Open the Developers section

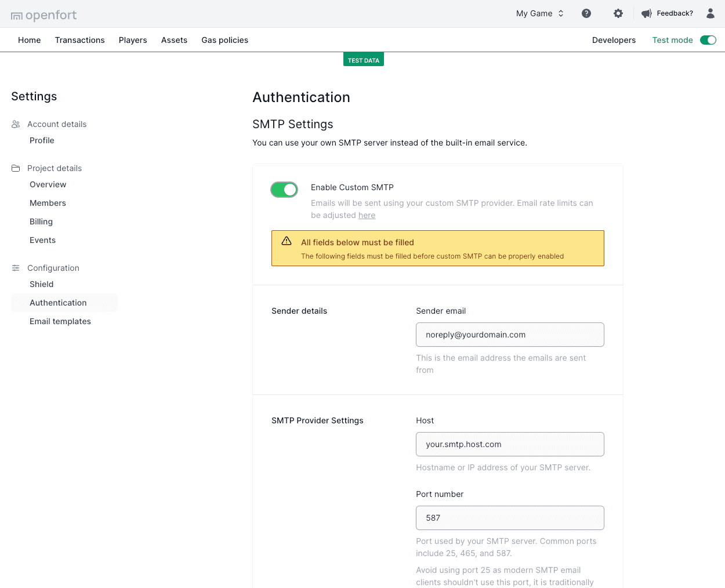tap(614, 40)
